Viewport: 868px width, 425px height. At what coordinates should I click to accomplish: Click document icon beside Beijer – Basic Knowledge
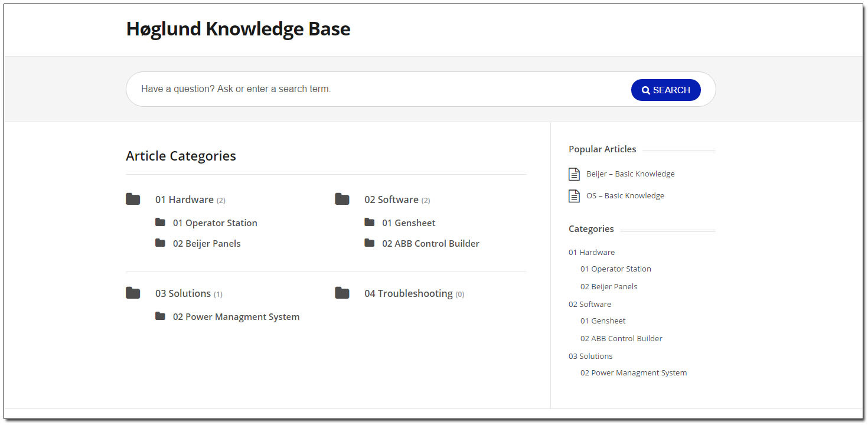(574, 174)
